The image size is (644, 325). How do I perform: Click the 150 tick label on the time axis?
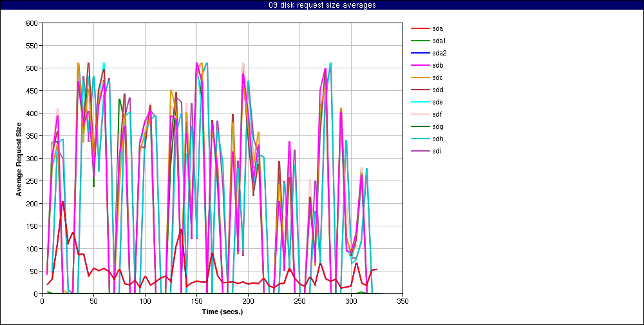coord(196,301)
